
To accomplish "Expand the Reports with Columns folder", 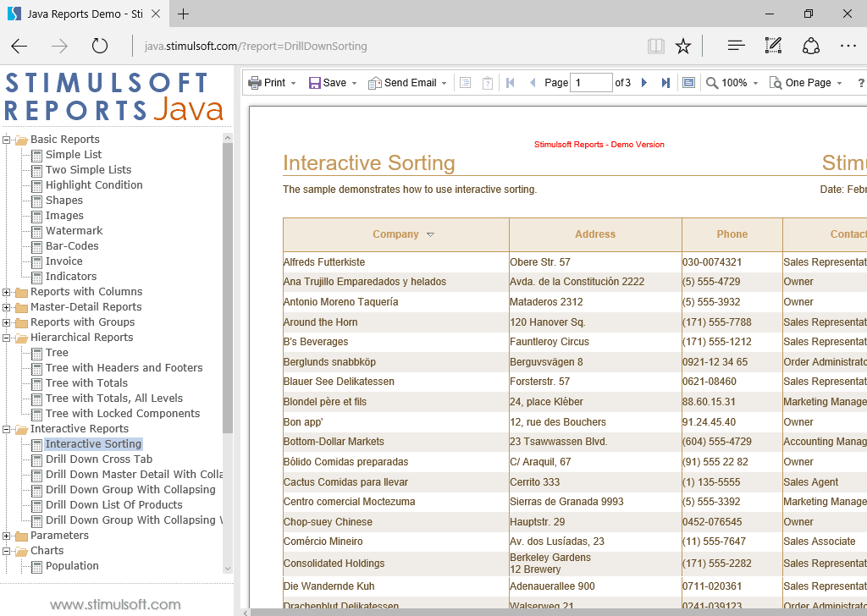I will (x=6, y=292).
